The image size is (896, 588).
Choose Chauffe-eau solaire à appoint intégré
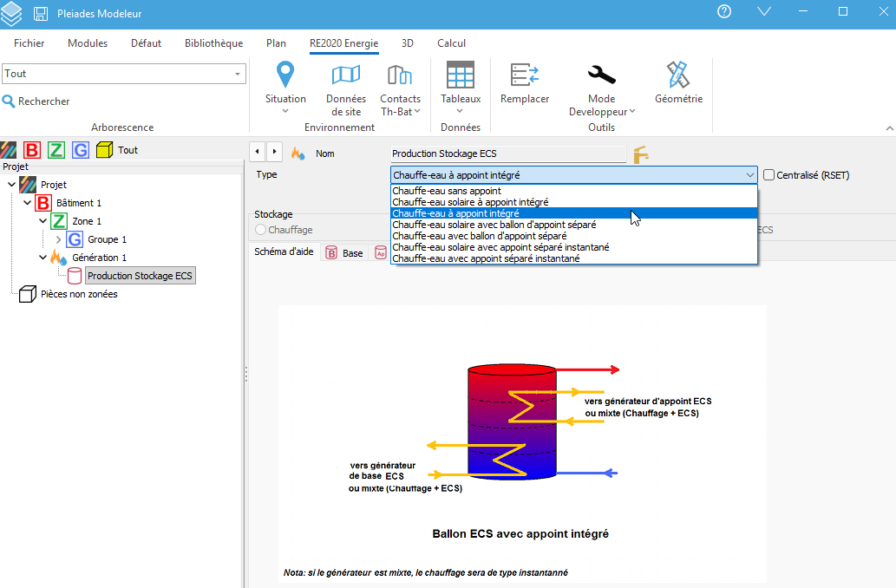click(x=573, y=202)
